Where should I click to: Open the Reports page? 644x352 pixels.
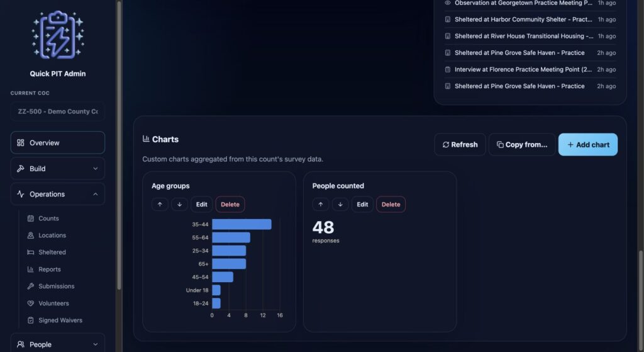49,270
